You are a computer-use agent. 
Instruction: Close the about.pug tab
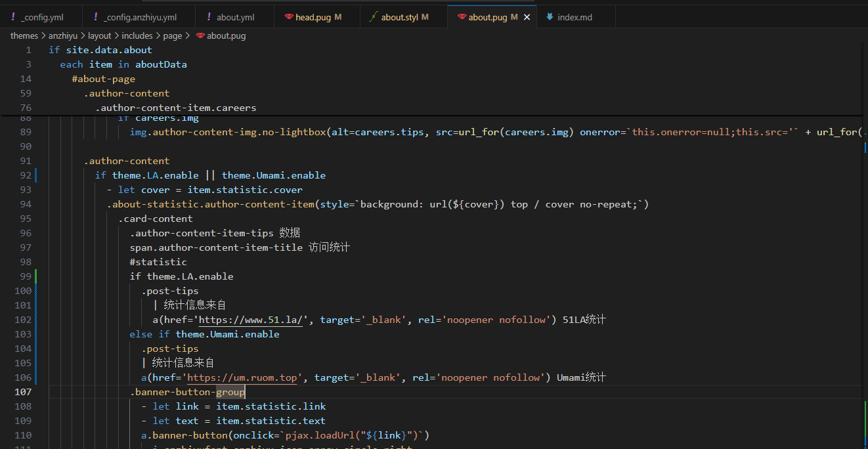527,17
